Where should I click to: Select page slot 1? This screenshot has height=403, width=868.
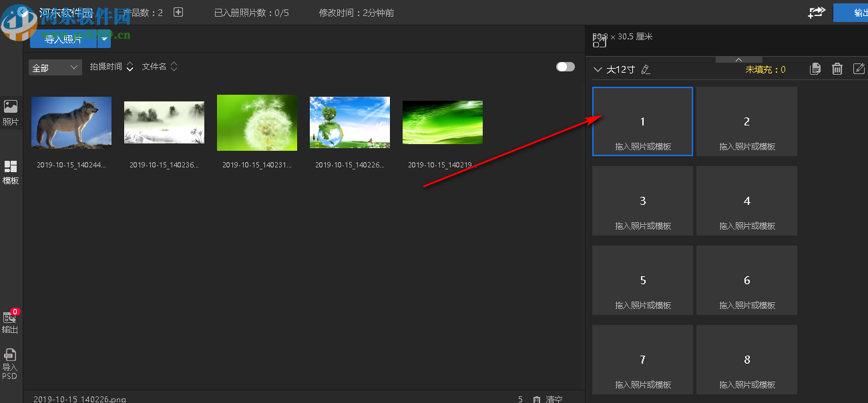[642, 121]
